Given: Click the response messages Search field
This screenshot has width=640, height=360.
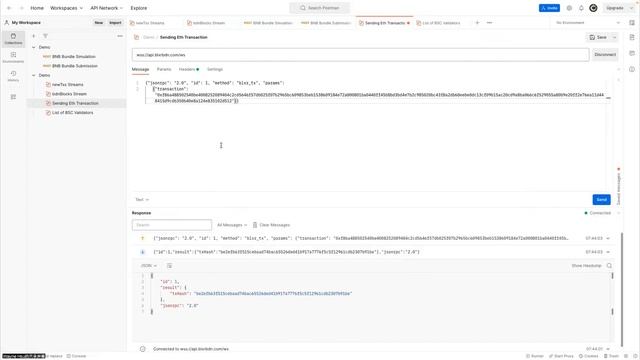Looking at the screenshot, I should click(x=172, y=225).
